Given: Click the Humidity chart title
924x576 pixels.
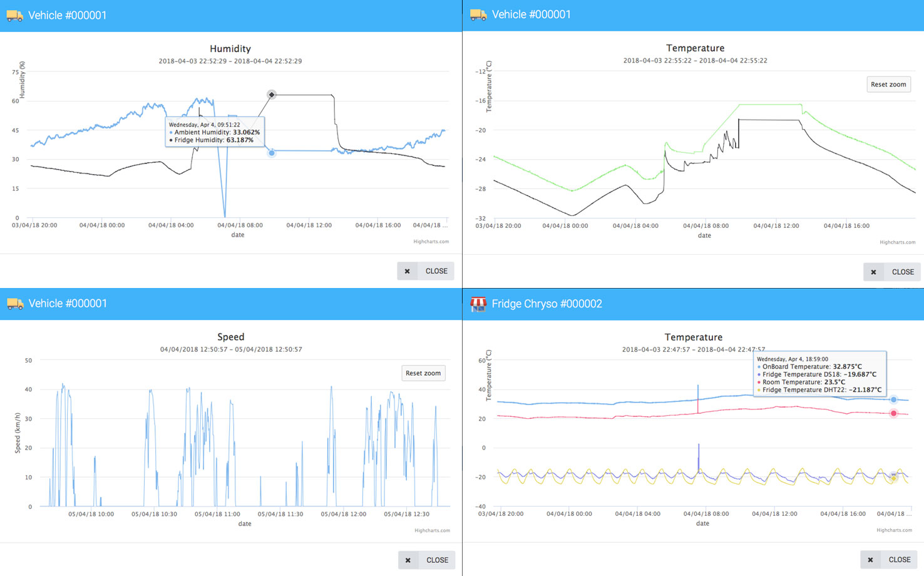Looking at the screenshot, I should click(230, 49).
